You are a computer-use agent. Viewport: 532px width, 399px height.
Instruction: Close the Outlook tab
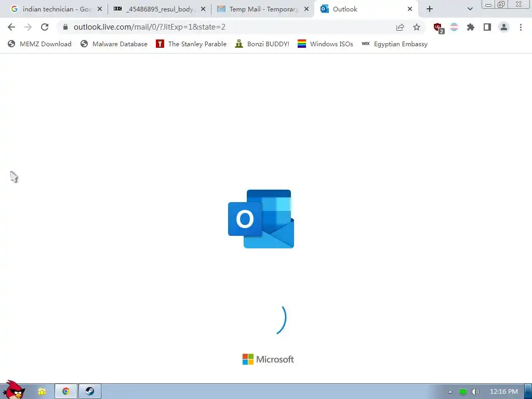tap(410, 9)
